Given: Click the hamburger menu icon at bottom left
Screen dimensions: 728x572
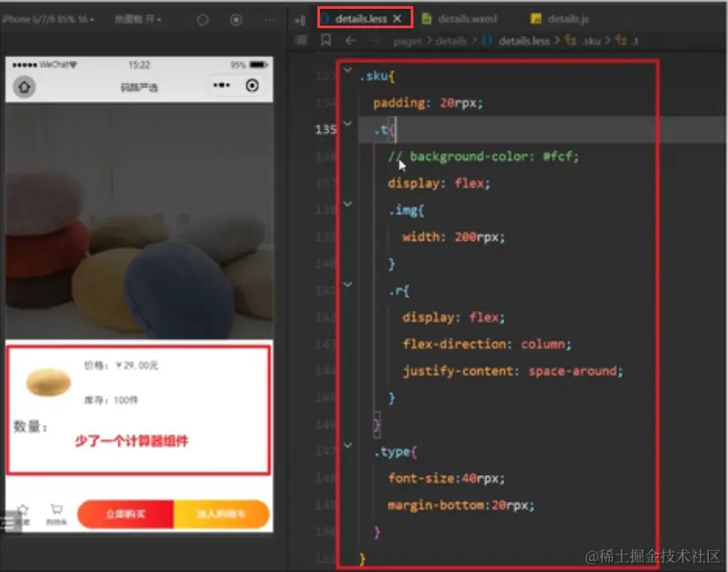Looking at the screenshot, I should pyautogui.click(x=9, y=522).
